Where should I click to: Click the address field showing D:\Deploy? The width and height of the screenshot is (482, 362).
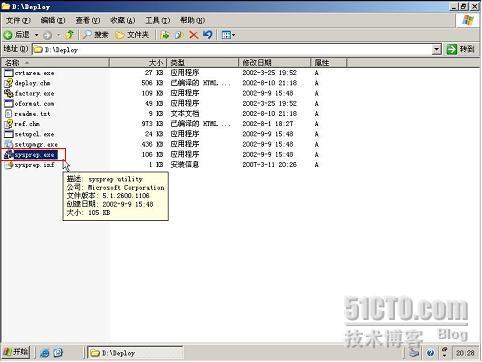click(x=233, y=50)
